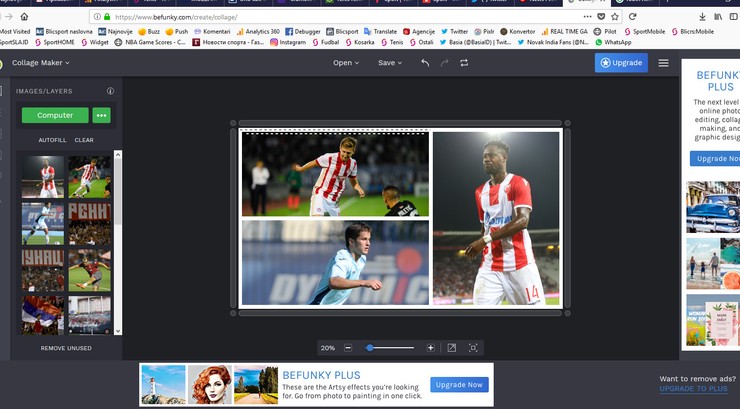
Task: Click the CLEAR option
Action: pyautogui.click(x=84, y=140)
